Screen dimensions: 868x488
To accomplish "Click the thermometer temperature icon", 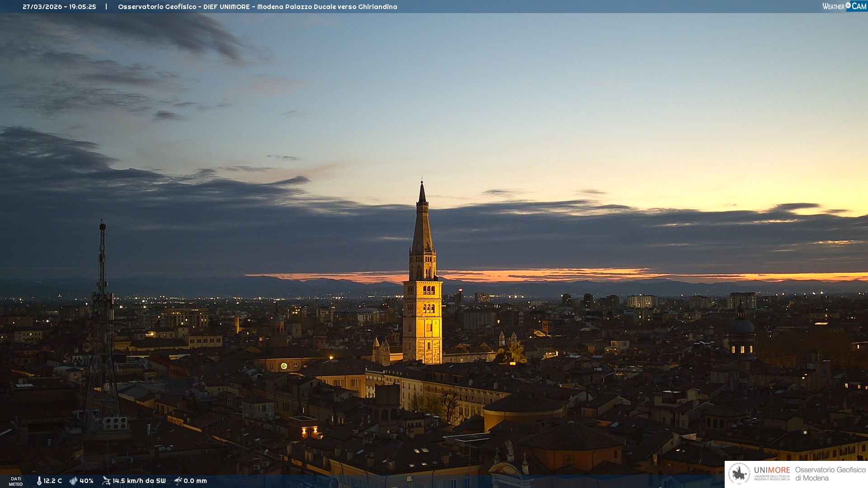I will (39, 481).
